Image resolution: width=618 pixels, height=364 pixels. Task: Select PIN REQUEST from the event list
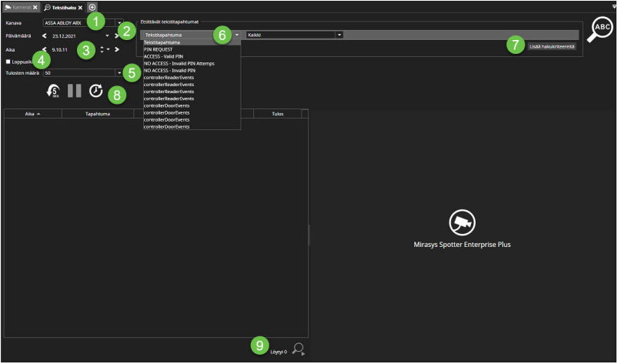pos(158,49)
